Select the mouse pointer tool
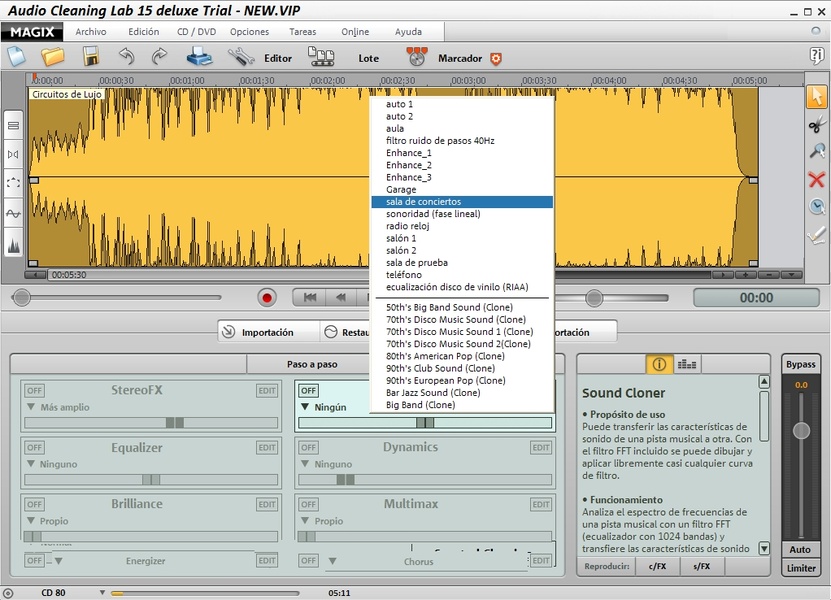The image size is (831, 600). click(x=817, y=96)
